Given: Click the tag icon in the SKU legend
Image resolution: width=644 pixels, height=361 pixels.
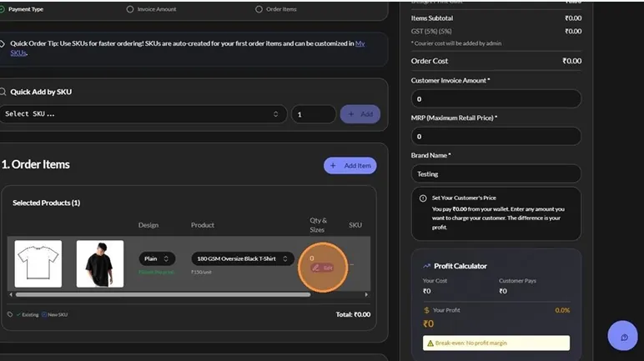Looking at the screenshot, I should tap(10, 314).
